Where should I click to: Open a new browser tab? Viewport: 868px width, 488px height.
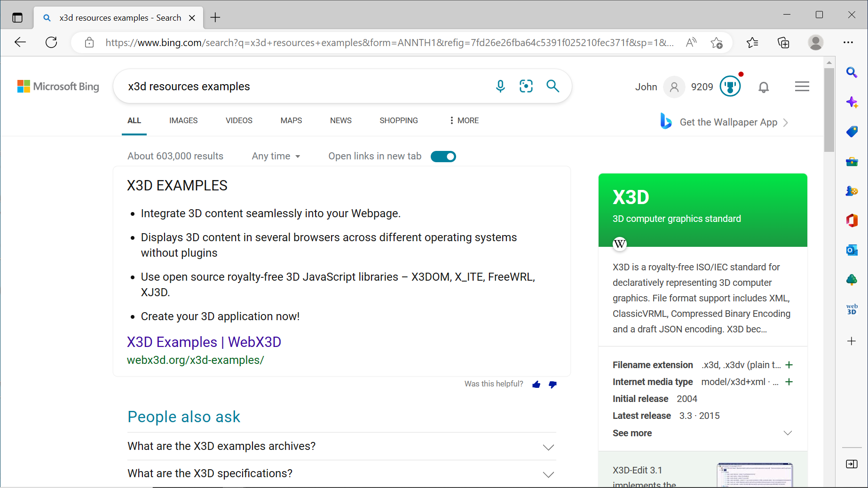pos(215,18)
